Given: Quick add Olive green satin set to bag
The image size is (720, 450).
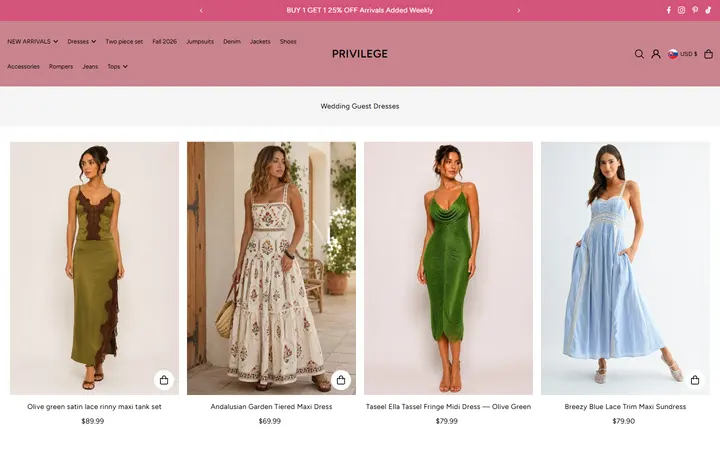Looking at the screenshot, I should [x=164, y=380].
